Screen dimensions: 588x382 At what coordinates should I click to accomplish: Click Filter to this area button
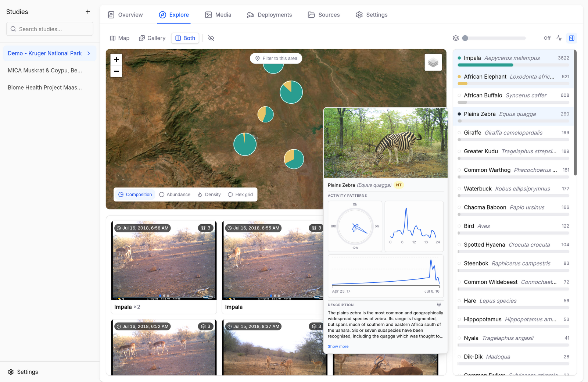pyautogui.click(x=276, y=58)
